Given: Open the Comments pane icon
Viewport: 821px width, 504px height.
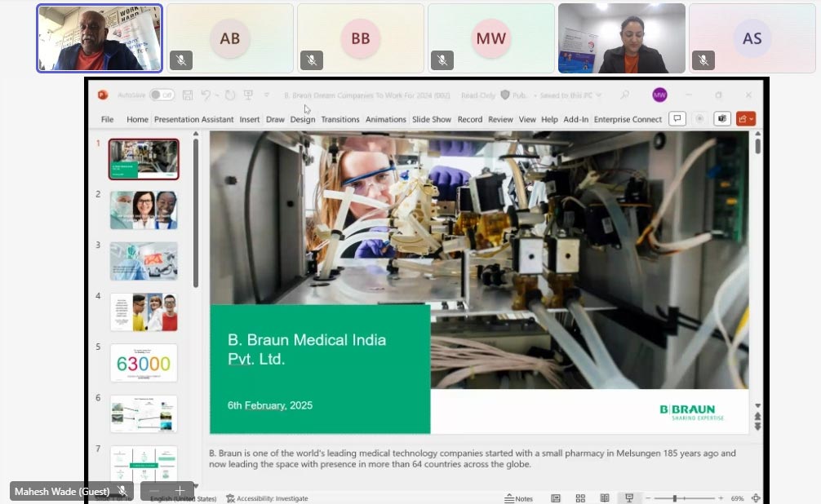Looking at the screenshot, I should [677, 119].
